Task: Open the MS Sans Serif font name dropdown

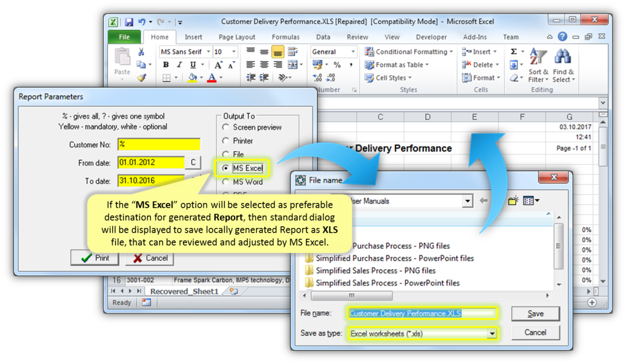Action: [x=208, y=52]
